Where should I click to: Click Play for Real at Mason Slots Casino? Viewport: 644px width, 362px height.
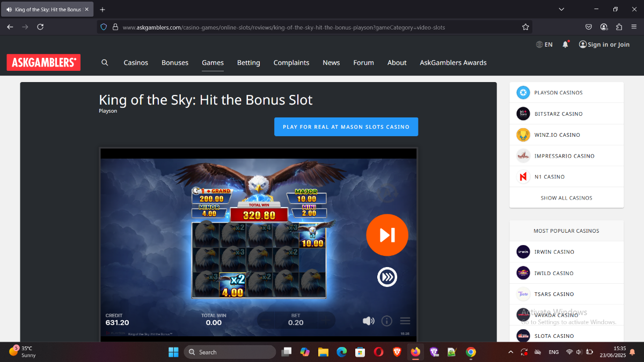coord(346,127)
